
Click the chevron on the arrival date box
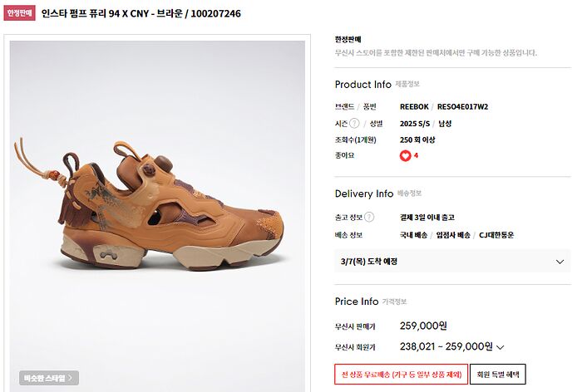560,262
